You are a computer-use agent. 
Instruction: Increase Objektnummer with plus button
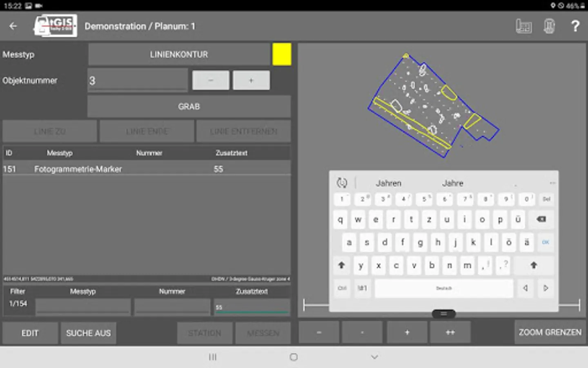[x=251, y=80]
